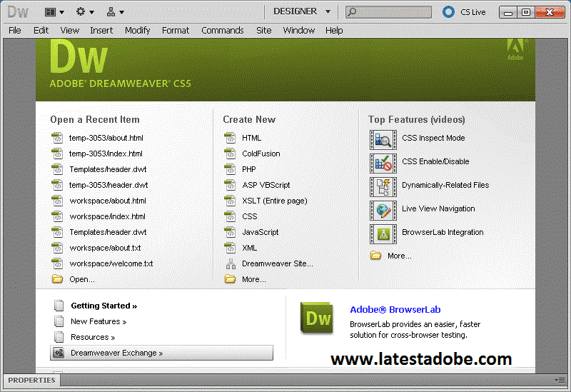Click the Live View Navigation video icon
Screen dimensions: 571x392
383,211
